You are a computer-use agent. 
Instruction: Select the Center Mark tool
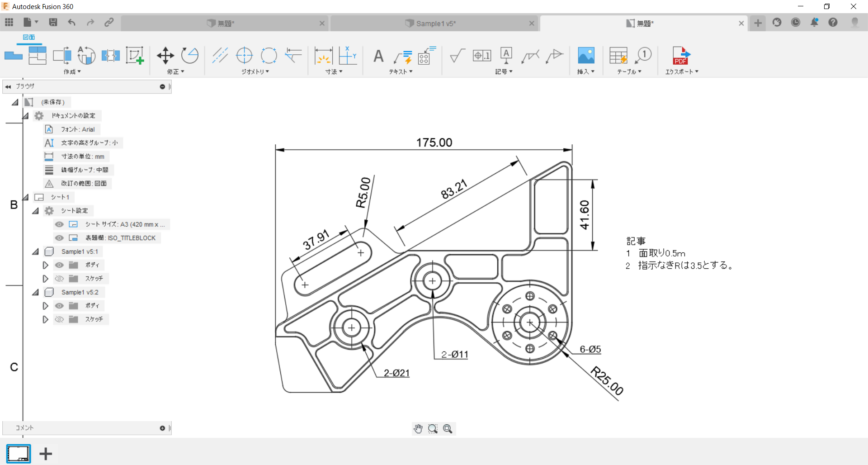(245, 56)
